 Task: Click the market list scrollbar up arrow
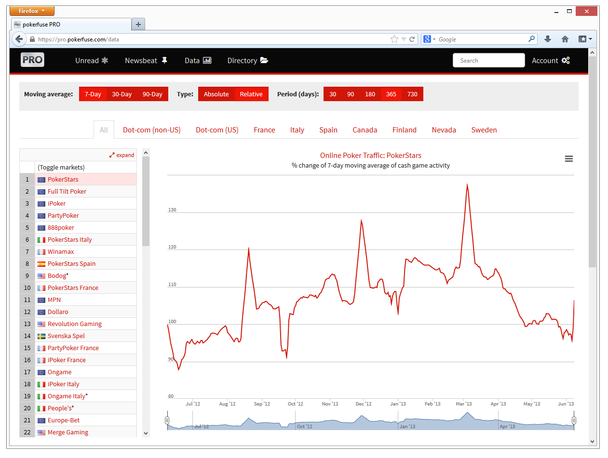[x=146, y=153]
